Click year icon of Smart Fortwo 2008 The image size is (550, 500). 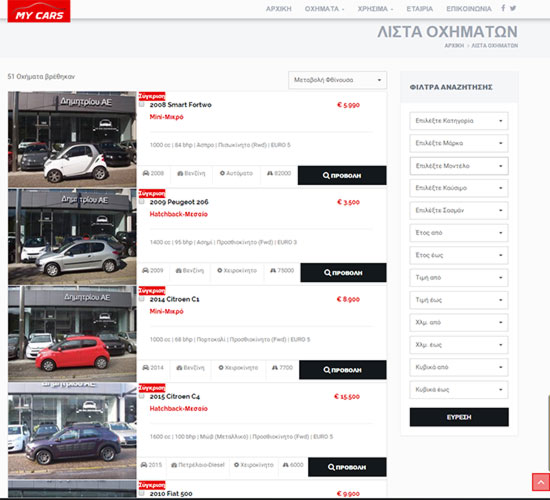pos(146,173)
